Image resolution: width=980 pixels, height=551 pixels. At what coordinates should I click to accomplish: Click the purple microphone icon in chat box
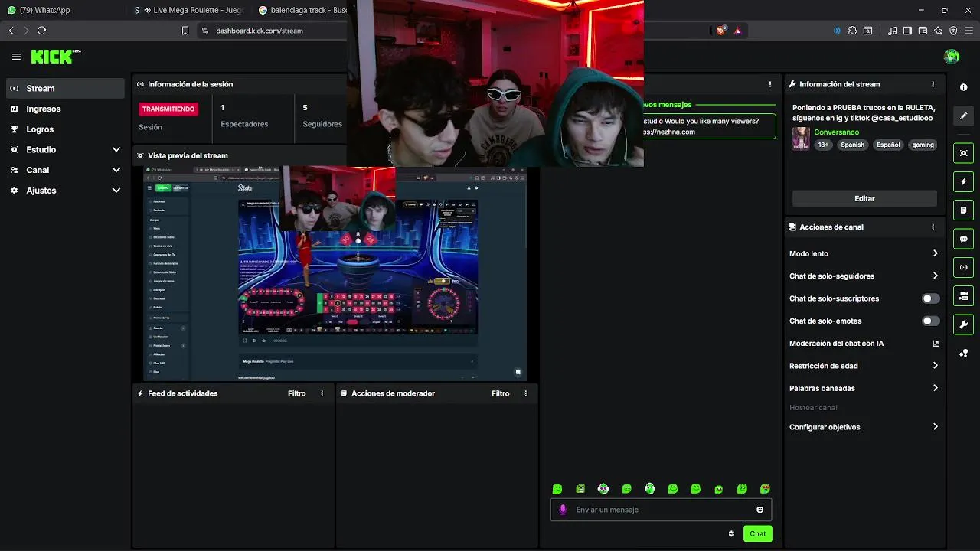pyautogui.click(x=563, y=510)
